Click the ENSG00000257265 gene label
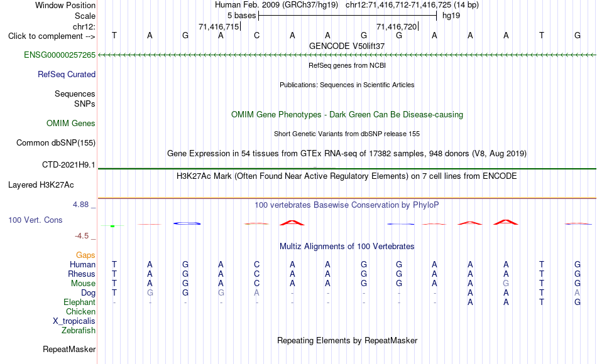The height and width of the screenshot is (364, 597). coord(60,55)
